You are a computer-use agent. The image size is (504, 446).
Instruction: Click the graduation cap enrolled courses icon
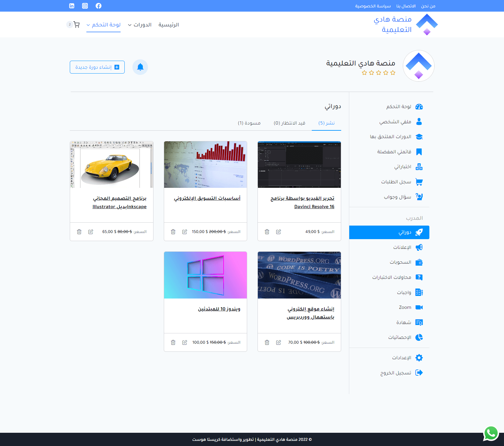(419, 137)
